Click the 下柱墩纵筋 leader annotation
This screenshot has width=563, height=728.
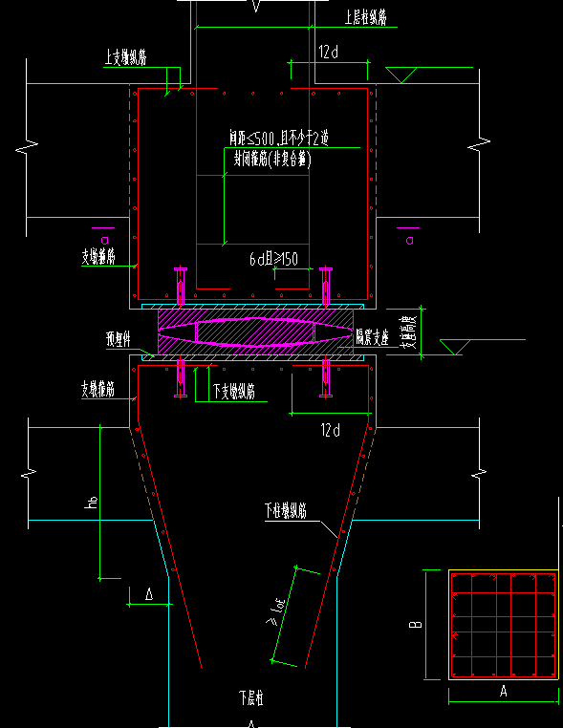click(x=286, y=511)
